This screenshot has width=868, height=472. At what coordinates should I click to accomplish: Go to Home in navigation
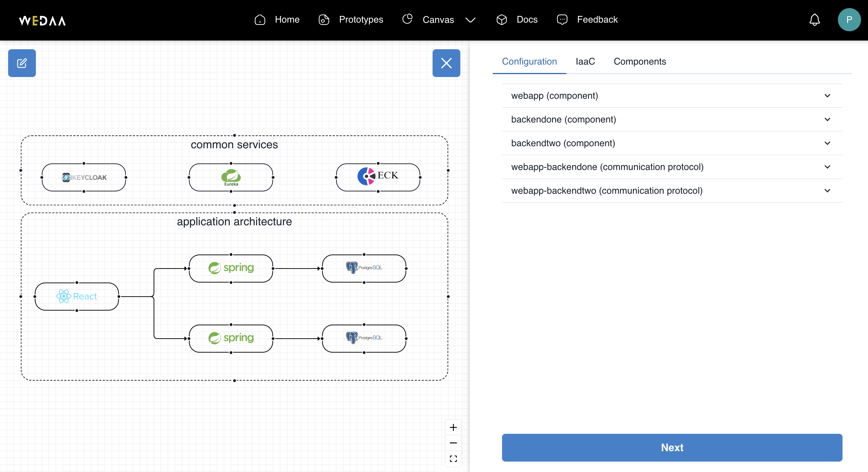click(287, 19)
